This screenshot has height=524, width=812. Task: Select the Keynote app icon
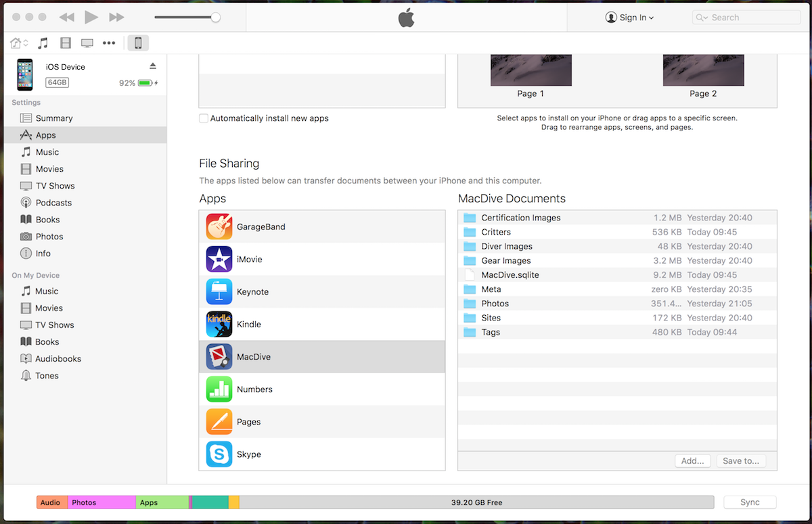pos(219,291)
